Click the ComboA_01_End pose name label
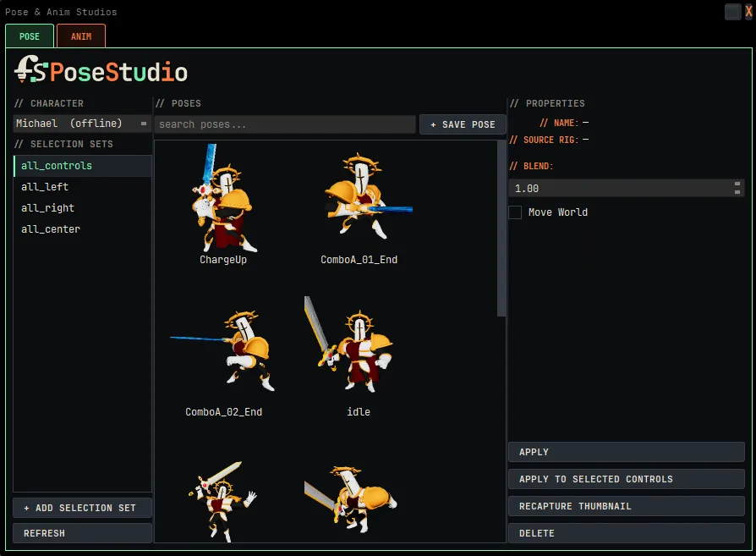Image resolution: width=756 pixels, height=556 pixels. 359,260
